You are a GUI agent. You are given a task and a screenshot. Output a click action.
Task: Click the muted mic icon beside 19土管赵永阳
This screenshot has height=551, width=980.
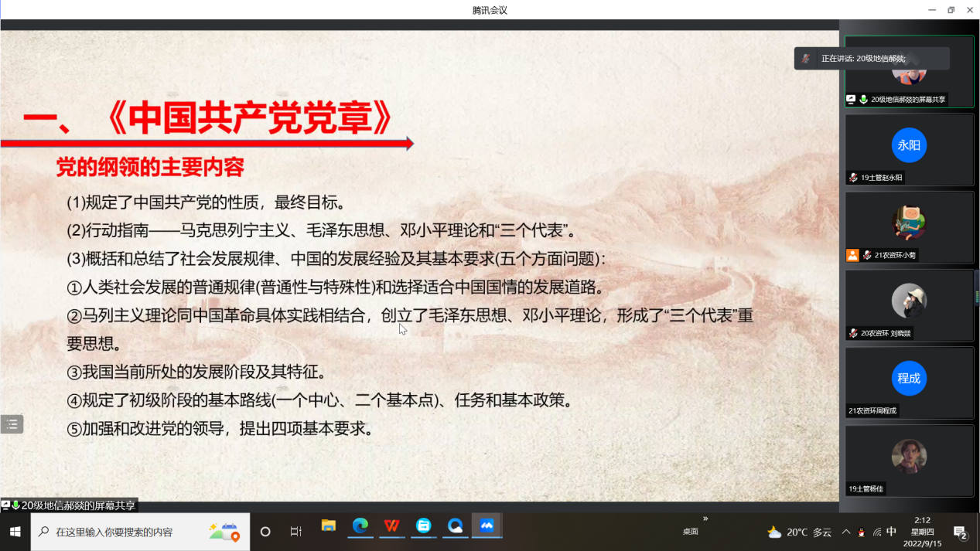852,178
